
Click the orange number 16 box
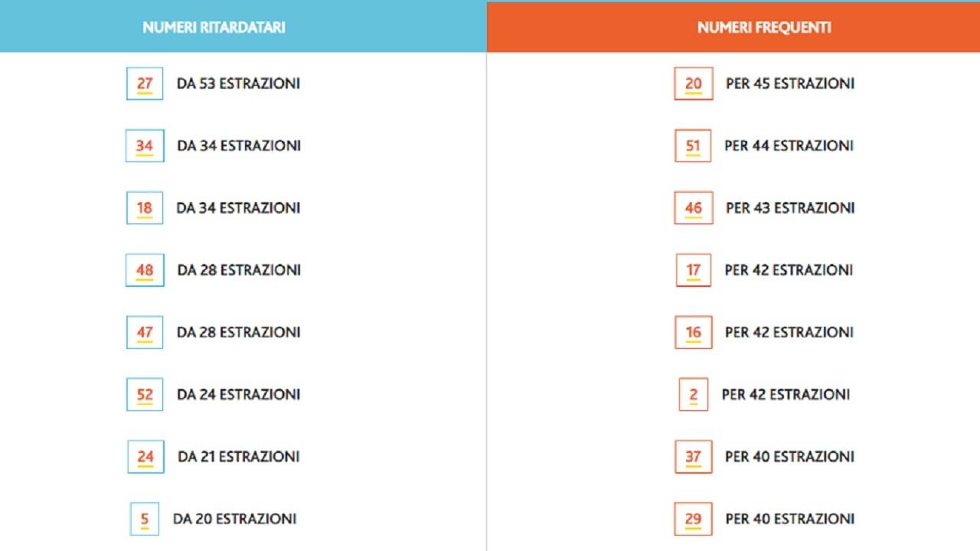[693, 332]
